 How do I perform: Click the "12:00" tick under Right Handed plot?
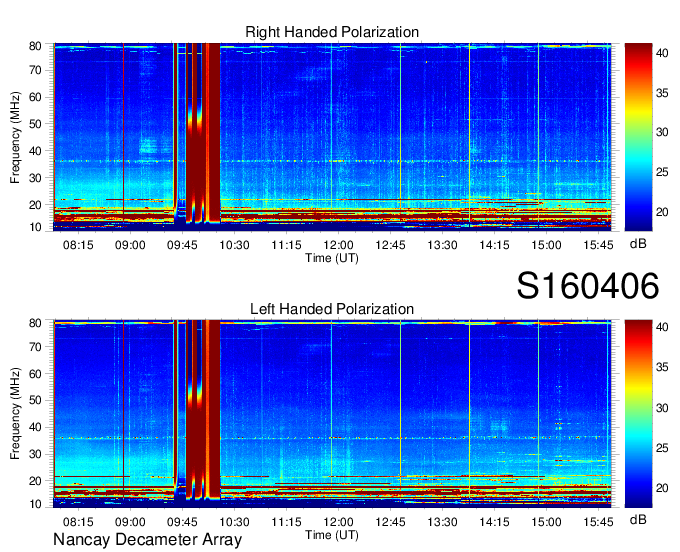pos(338,245)
